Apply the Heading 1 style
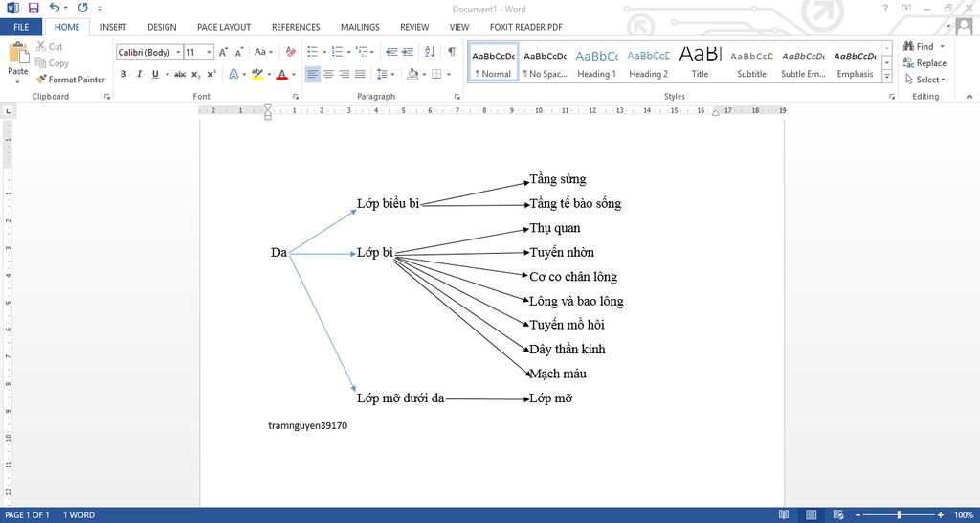This screenshot has height=523, width=980. pos(596,61)
